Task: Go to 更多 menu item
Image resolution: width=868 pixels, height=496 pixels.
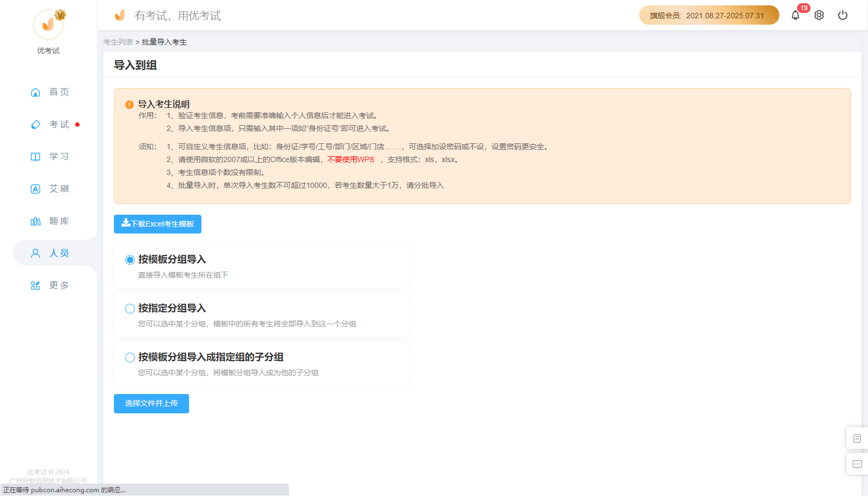Action: 59,285
